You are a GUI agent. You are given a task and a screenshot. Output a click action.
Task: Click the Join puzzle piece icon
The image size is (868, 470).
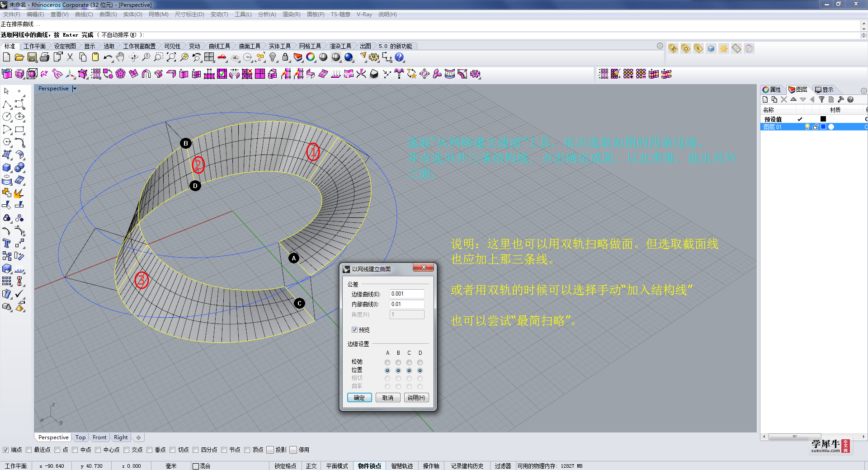[x=7, y=193]
